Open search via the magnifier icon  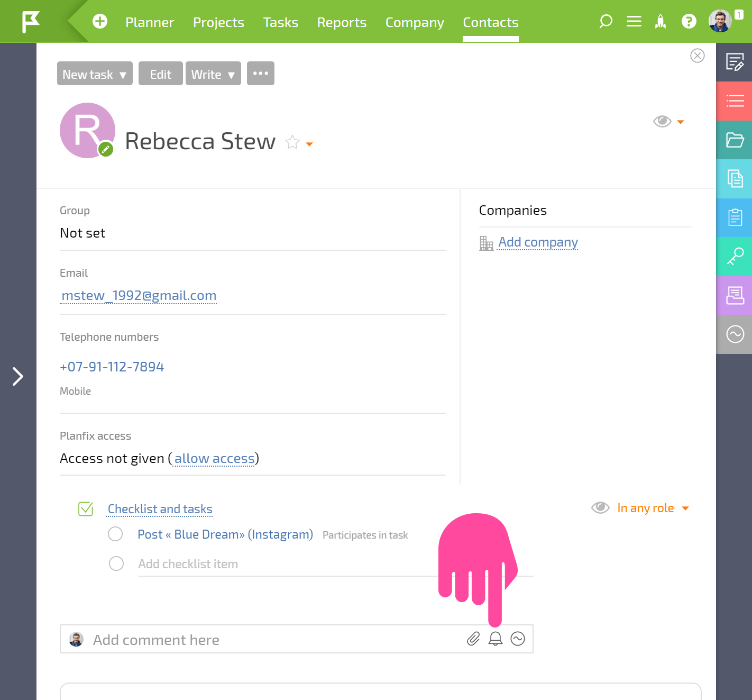pyautogui.click(x=606, y=21)
